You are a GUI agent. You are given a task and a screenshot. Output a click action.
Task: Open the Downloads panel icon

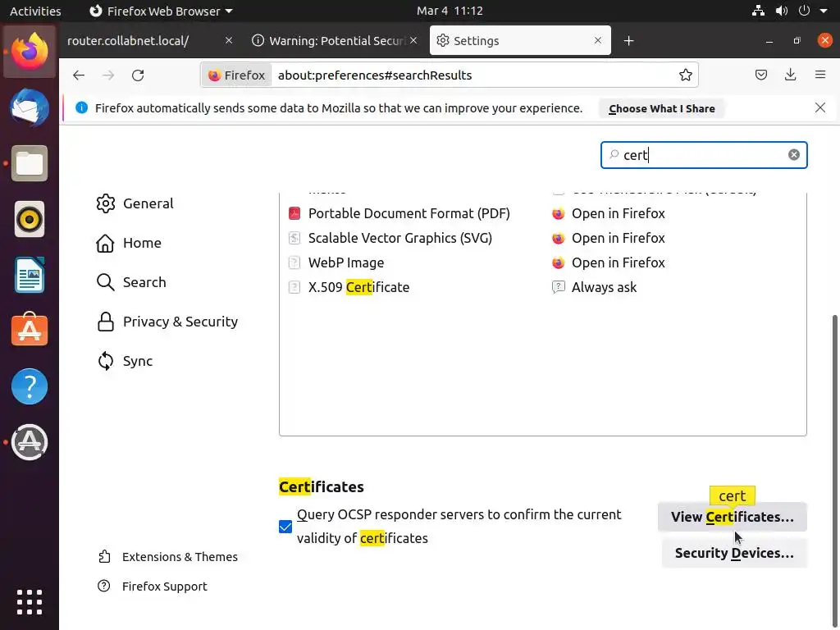pyautogui.click(x=790, y=75)
